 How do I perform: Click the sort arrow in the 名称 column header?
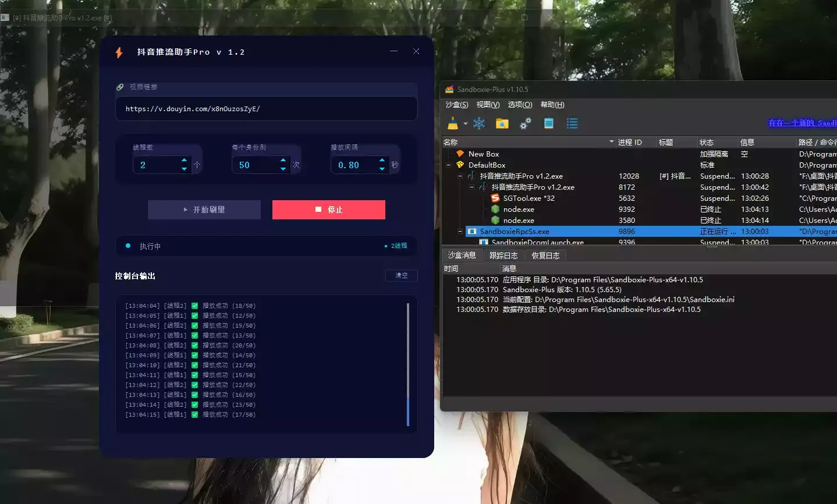611,142
